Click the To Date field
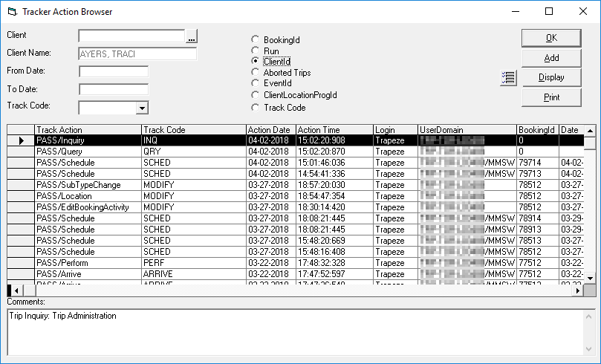The width and height of the screenshot is (601, 364). (114, 89)
